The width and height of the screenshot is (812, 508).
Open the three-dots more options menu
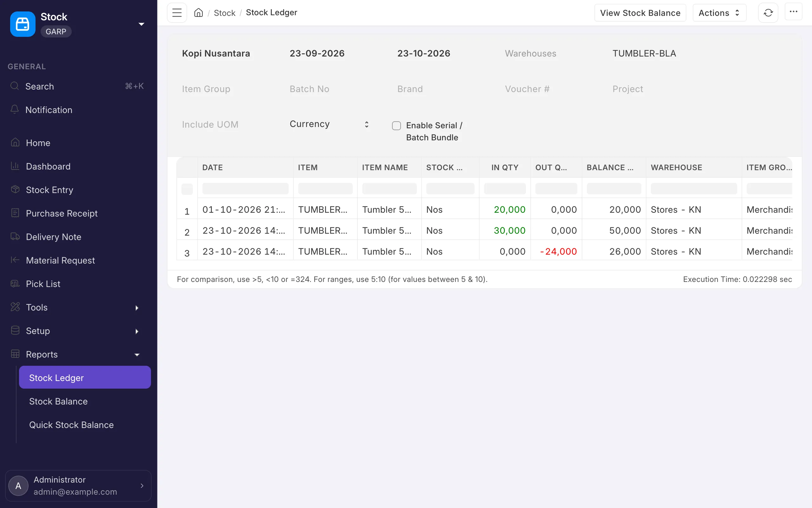click(x=793, y=12)
